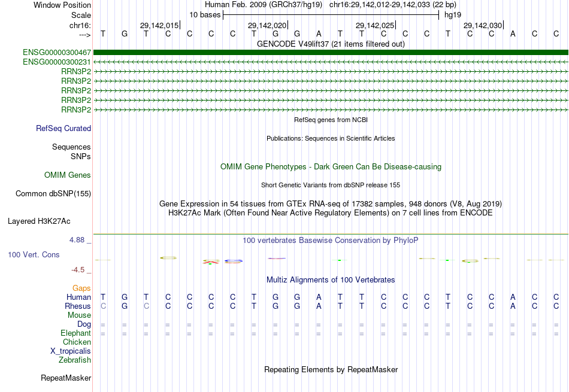
Task: Select the Rhesus alignment row label
Action: 78,306
